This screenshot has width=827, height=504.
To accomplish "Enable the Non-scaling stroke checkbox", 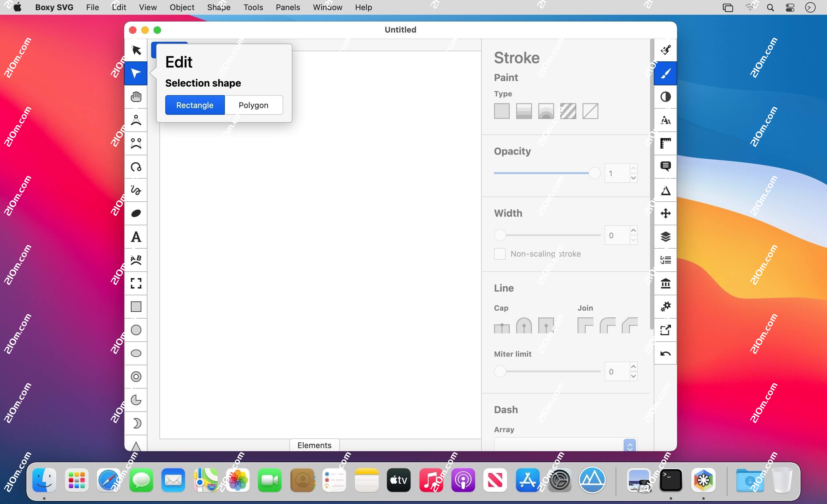I will tap(500, 254).
